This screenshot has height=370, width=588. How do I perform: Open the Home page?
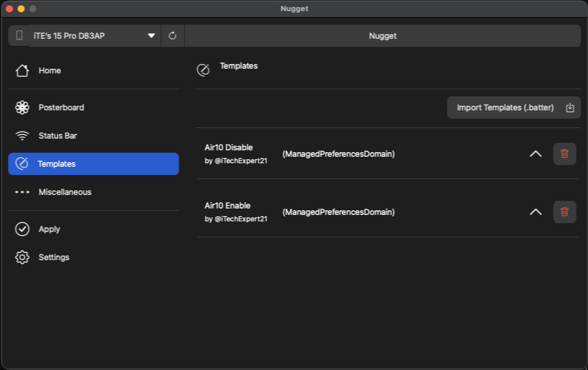click(93, 70)
